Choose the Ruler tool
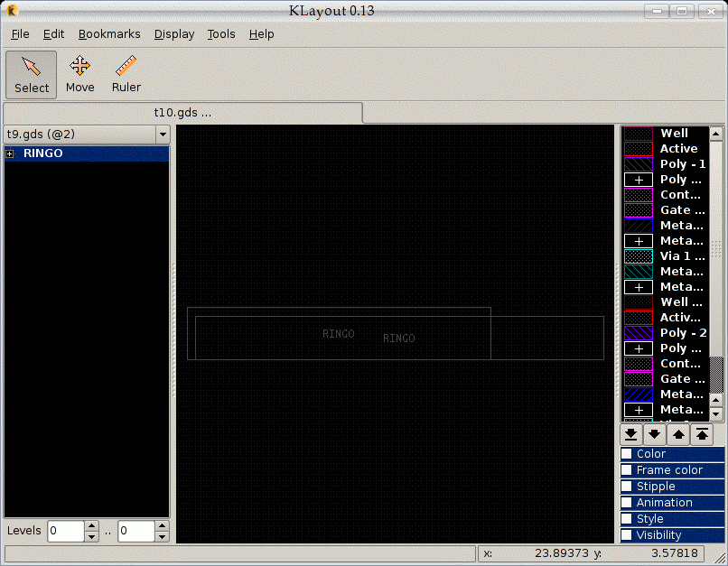 click(126, 74)
